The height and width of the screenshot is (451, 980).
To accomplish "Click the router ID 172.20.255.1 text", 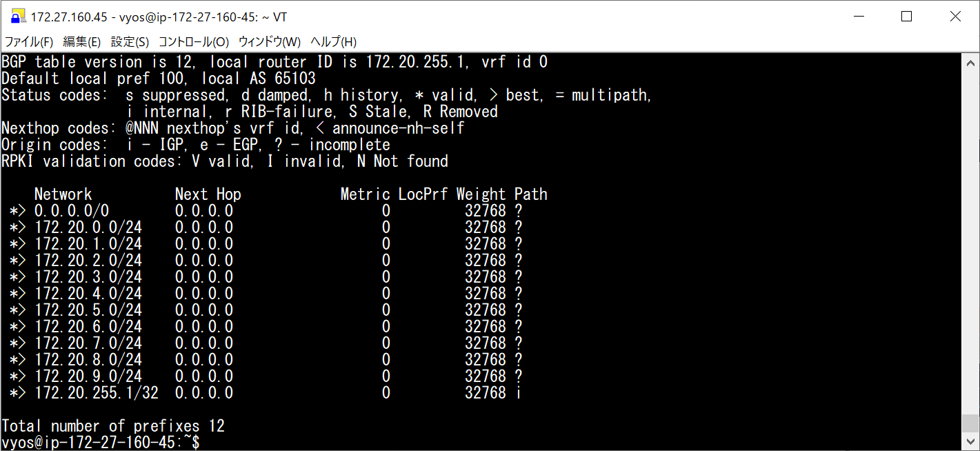I will point(423,62).
